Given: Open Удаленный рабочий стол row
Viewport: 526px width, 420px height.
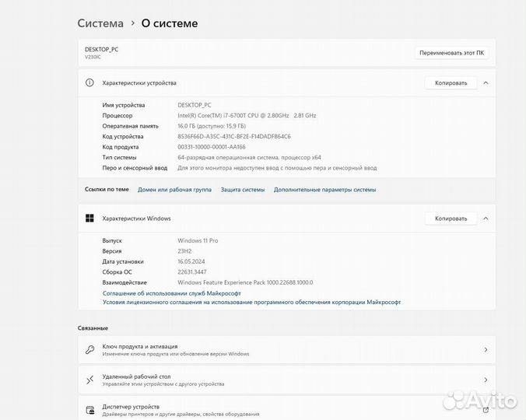Looking at the screenshot, I should pyautogui.click(x=287, y=380).
